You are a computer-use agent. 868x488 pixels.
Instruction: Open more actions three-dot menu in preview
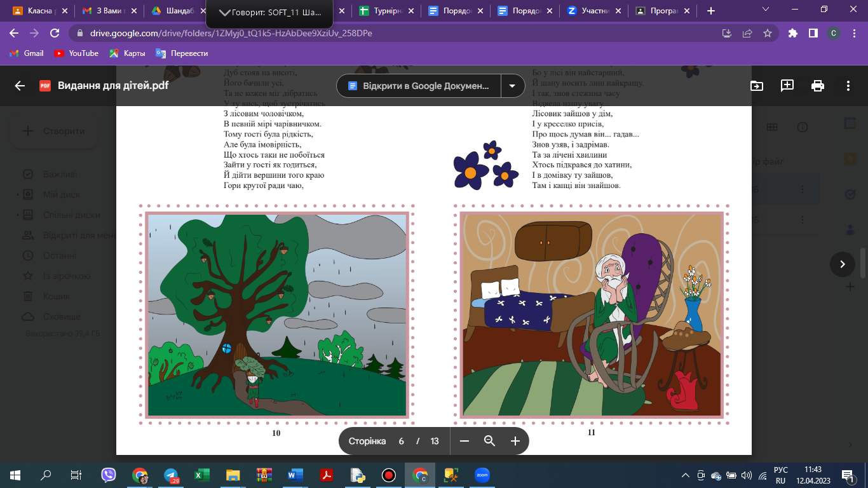click(848, 86)
